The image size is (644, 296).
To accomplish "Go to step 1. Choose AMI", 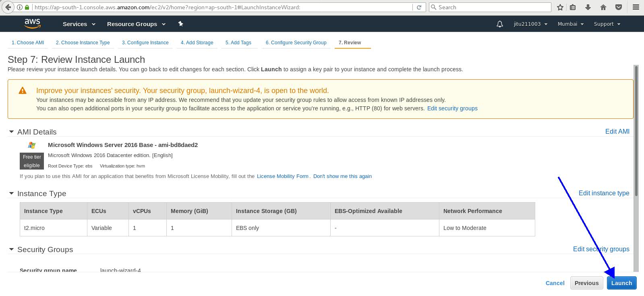I will pos(28,43).
